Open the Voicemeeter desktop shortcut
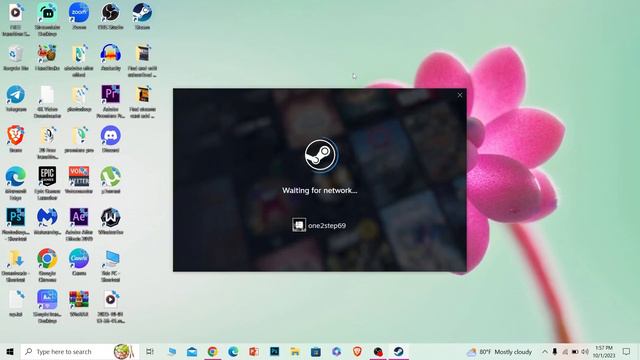The width and height of the screenshot is (640, 360). (x=79, y=180)
